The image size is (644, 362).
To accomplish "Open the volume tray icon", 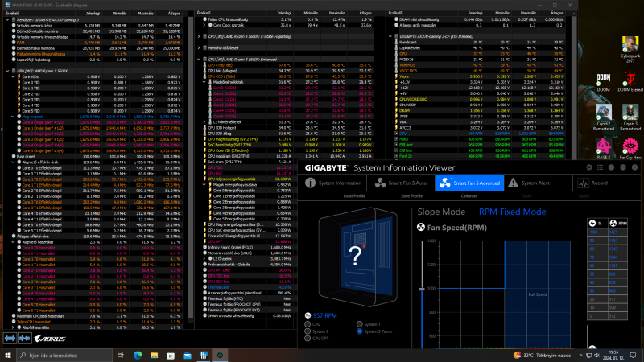I will tap(597, 355).
